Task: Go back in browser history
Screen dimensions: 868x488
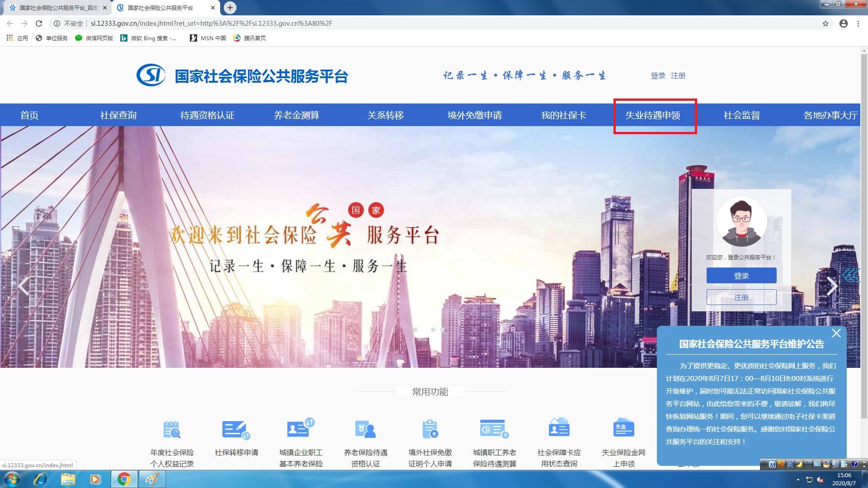Action: click(x=10, y=23)
